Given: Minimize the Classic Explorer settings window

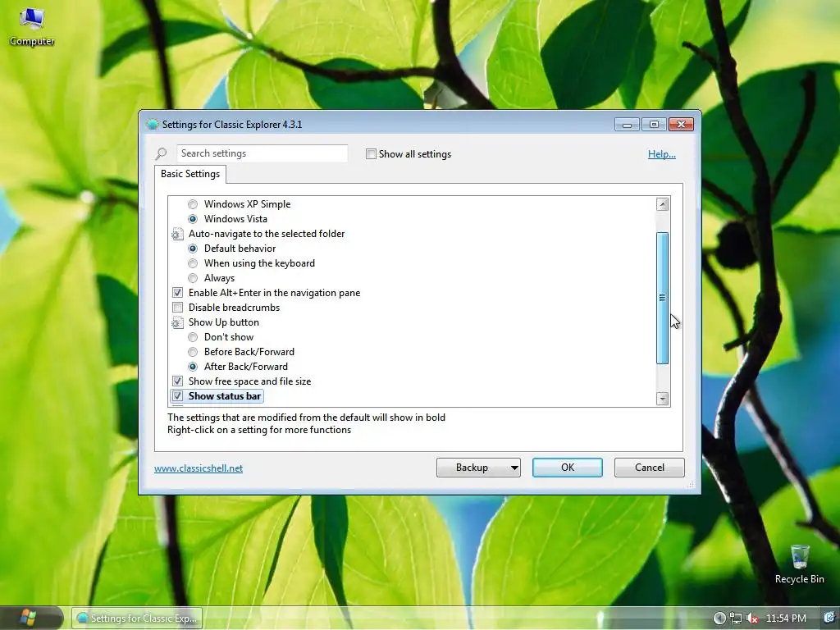Looking at the screenshot, I should coord(628,125).
